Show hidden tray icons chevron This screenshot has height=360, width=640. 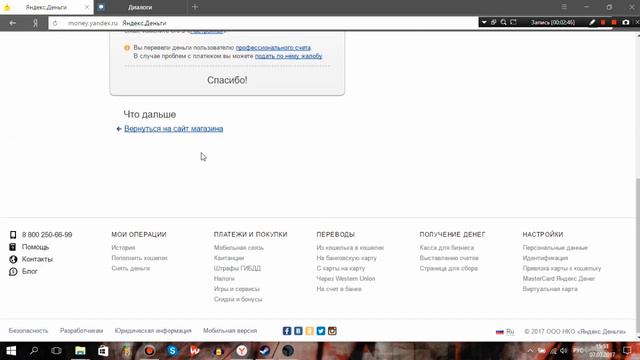[530, 351]
